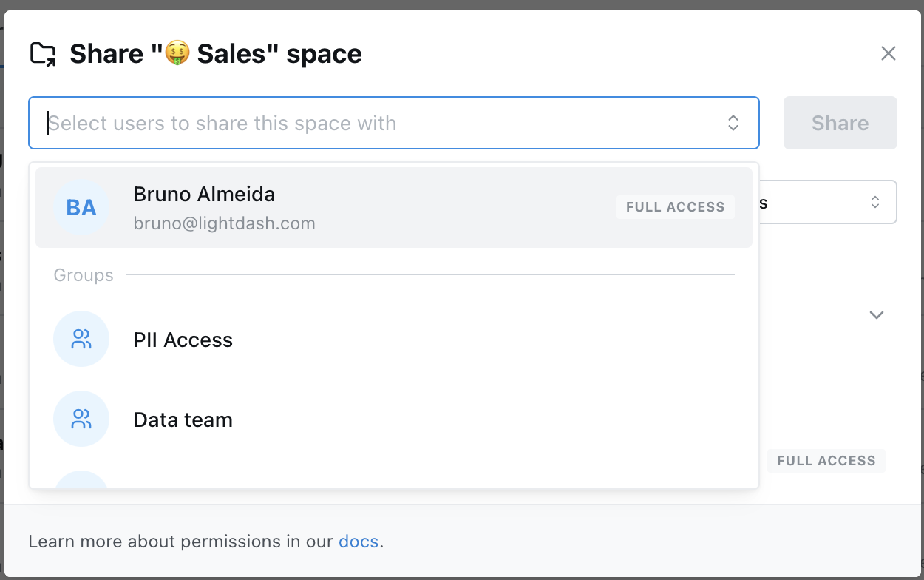Viewport: 924px width, 580px height.
Task: Click the Data team group icon
Action: 81,419
